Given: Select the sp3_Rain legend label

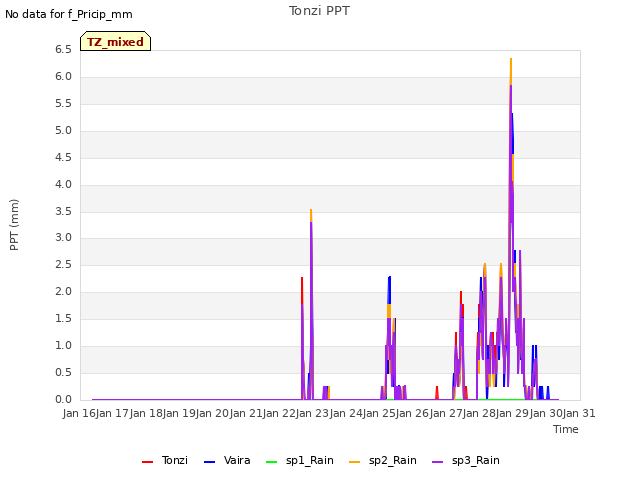Looking at the screenshot, I should [476, 460].
